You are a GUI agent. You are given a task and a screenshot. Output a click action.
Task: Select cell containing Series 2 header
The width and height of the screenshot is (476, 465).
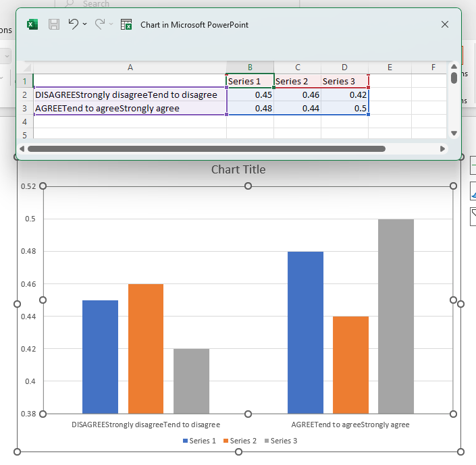pos(297,82)
